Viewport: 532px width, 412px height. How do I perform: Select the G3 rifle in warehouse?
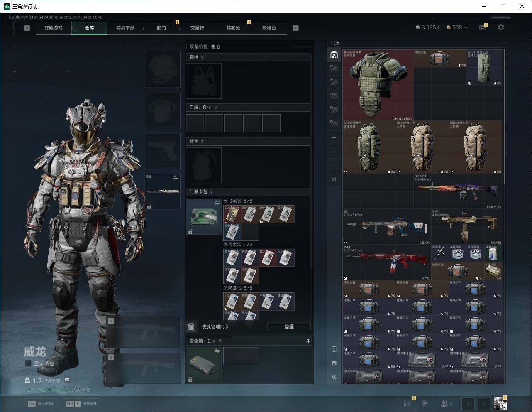coord(387,227)
